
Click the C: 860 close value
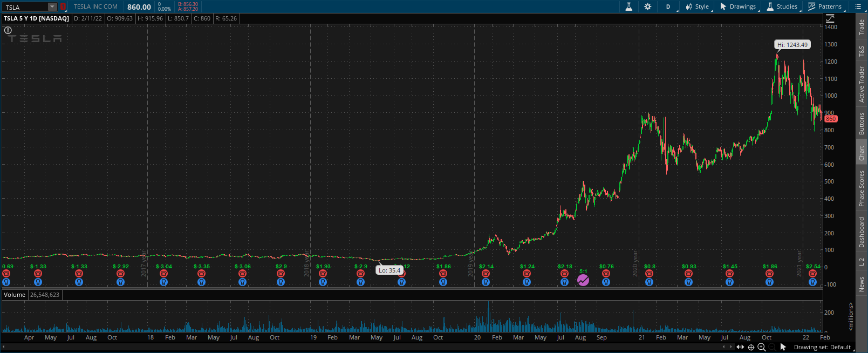(202, 18)
